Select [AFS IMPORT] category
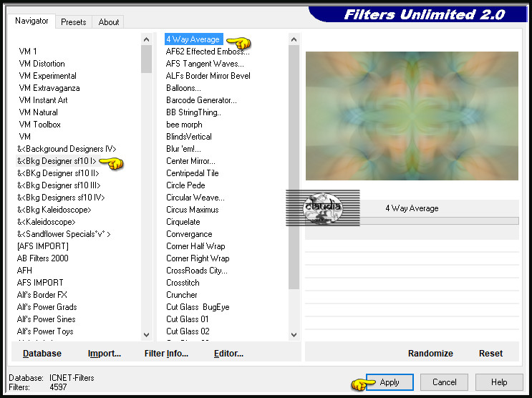The height and width of the screenshot is (398, 532). tap(43, 246)
